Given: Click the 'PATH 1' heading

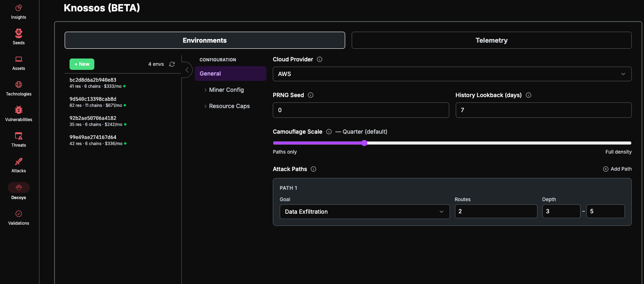Looking at the screenshot, I should coord(288,188).
